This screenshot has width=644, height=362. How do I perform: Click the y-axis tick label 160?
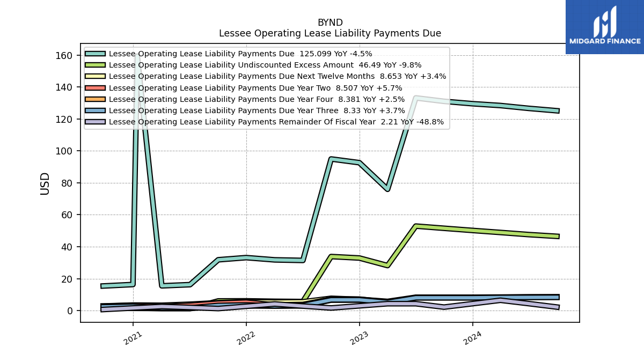[66, 56]
